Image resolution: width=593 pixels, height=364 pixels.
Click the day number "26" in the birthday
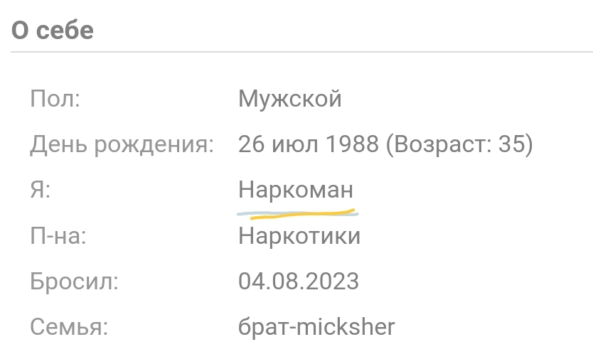[251, 145]
